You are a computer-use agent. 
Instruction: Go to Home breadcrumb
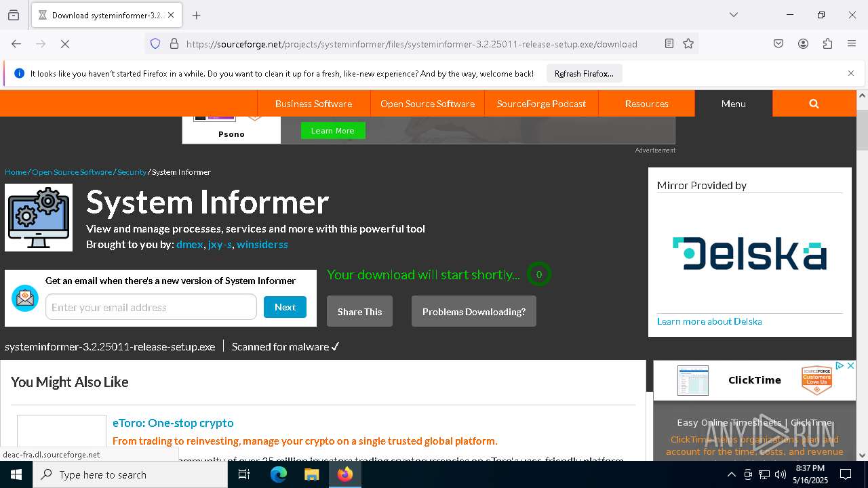(16, 172)
